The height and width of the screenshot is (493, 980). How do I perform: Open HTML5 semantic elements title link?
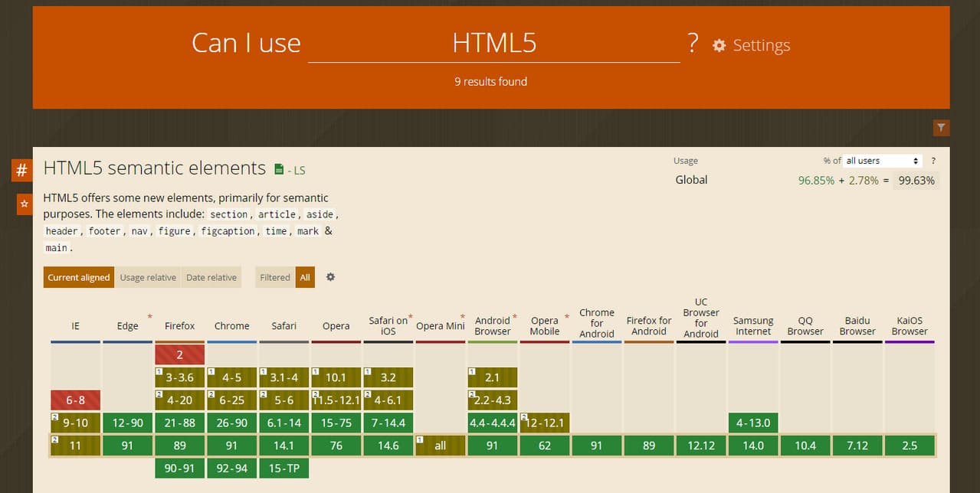155,168
